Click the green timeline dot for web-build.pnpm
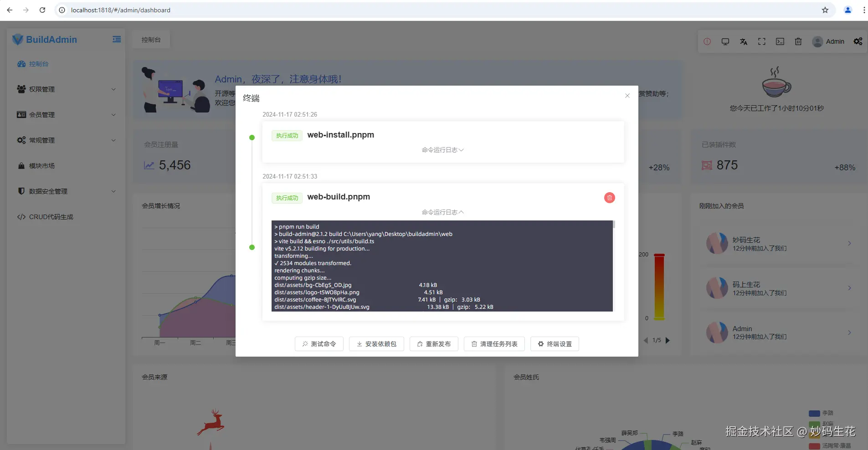The height and width of the screenshot is (450, 868). 252,247
